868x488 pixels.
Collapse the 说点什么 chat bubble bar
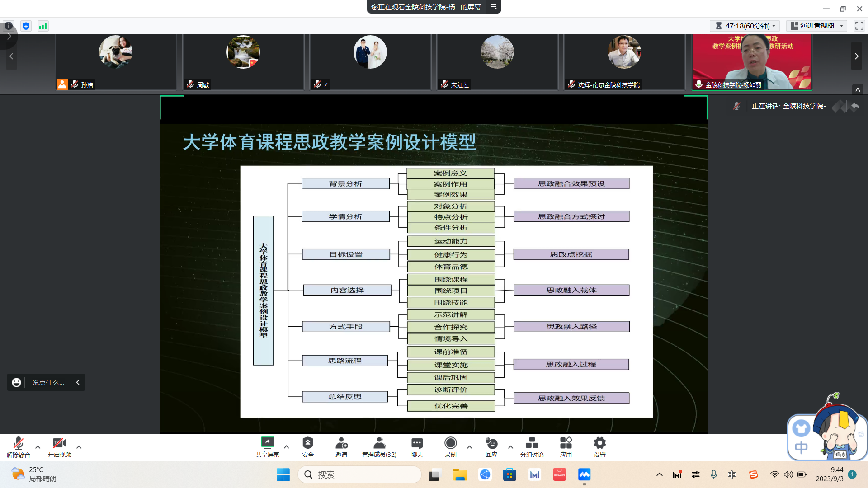(x=78, y=382)
